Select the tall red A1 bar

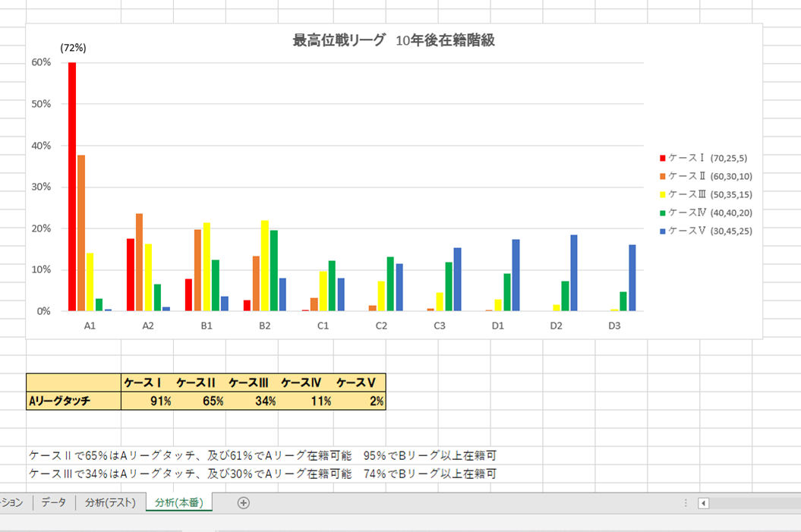pyautogui.click(x=72, y=187)
